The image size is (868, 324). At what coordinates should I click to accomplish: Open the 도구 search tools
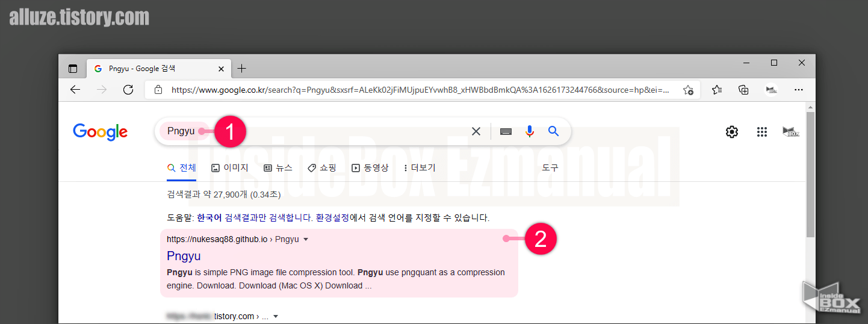[550, 168]
